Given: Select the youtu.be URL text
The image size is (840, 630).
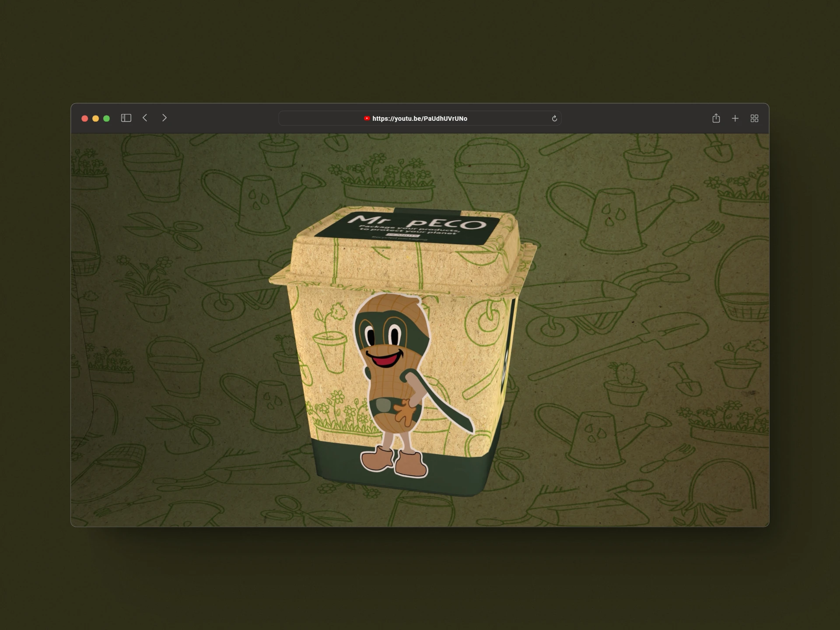Looking at the screenshot, I should click(x=420, y=119).
